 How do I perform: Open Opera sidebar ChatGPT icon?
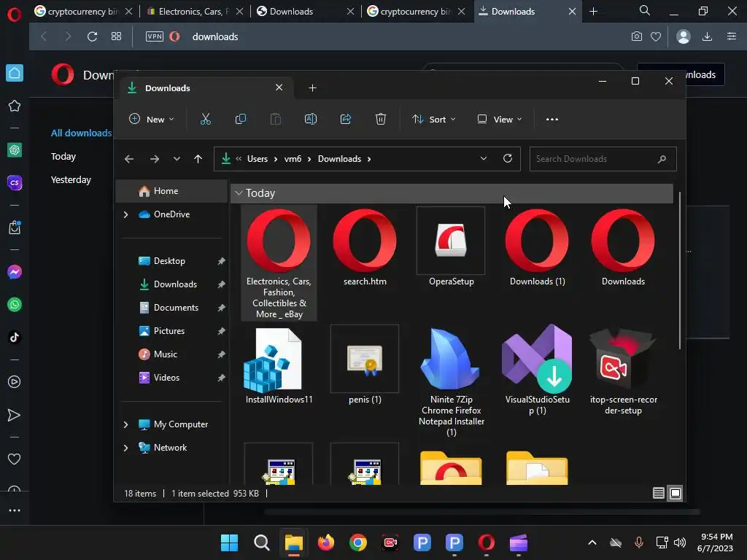tap(15, 150)
